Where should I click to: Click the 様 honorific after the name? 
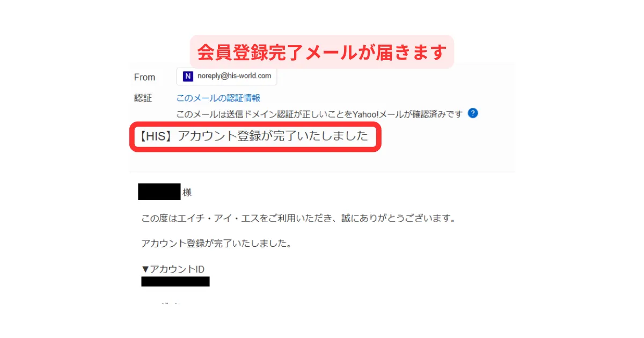(x=187, y=193)
